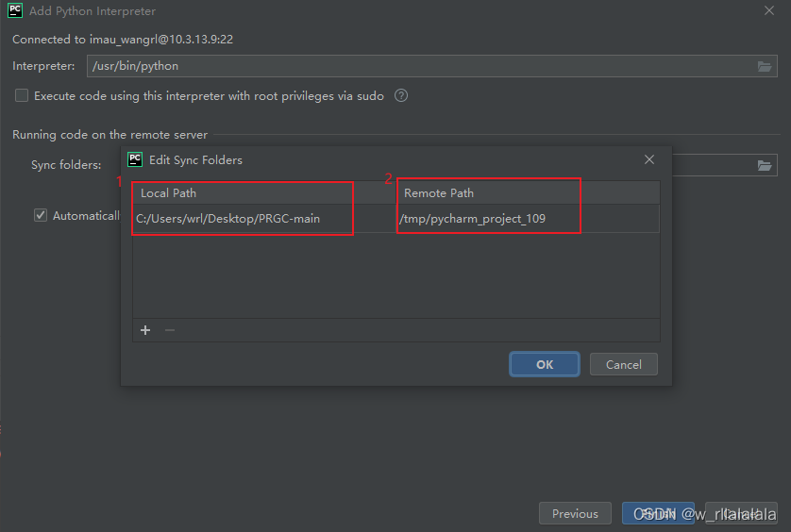Viewport: 791px width, 532px height.
Task: Cancel the Edit Sync Folders dialog
Action: point(624,364)
